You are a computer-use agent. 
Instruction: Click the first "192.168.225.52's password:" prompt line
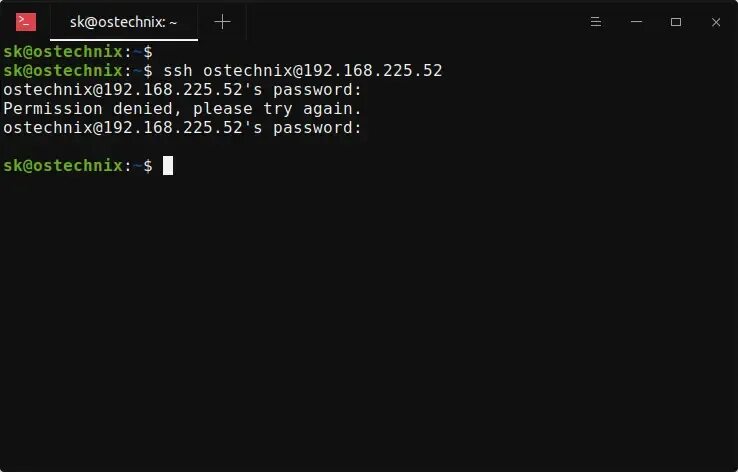click(x=182, y=89)
